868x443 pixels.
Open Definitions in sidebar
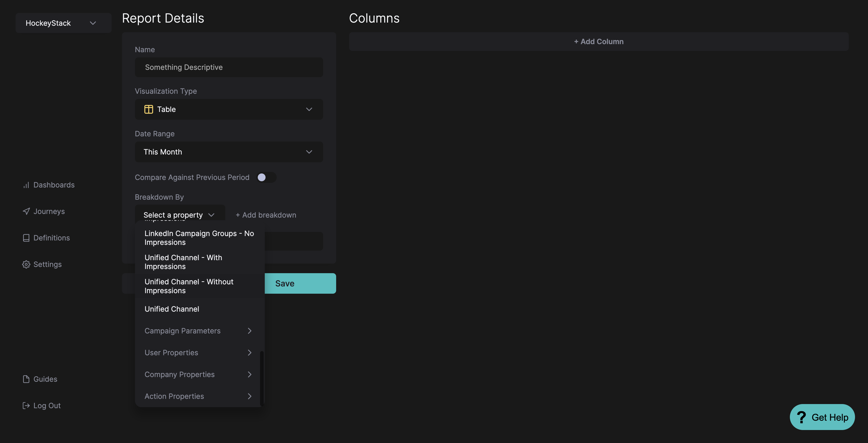point(46,238)
